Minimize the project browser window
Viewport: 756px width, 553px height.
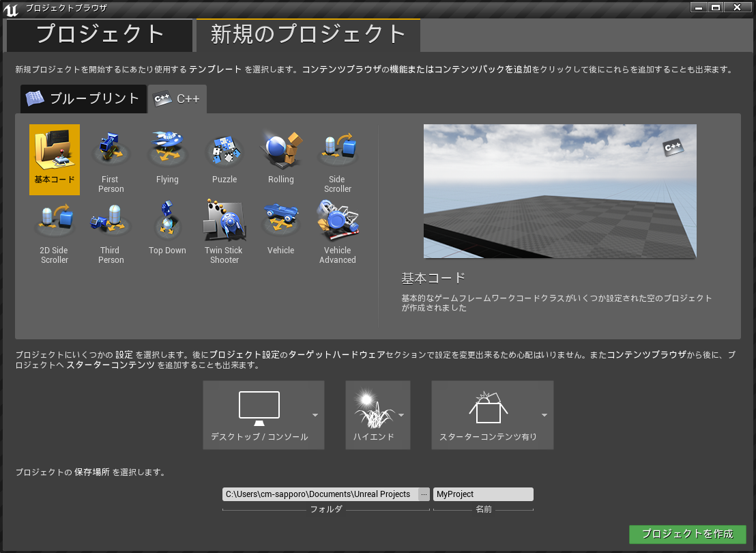coord(699,8)
